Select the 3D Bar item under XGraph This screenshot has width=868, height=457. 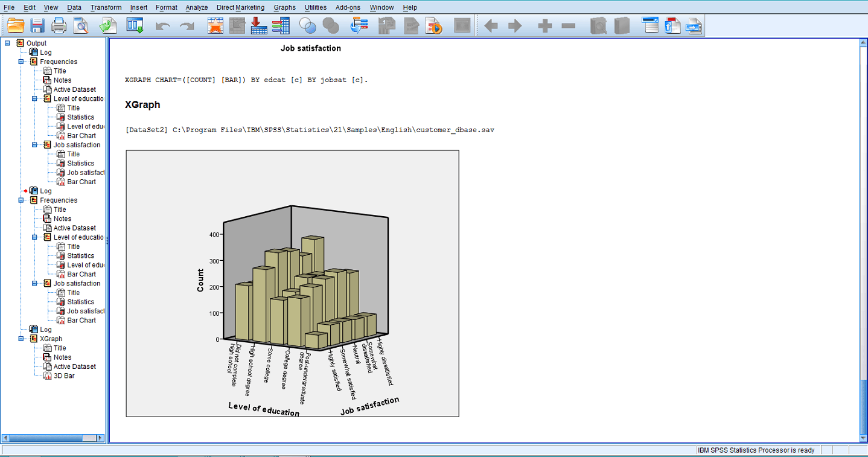click(64, 376)
